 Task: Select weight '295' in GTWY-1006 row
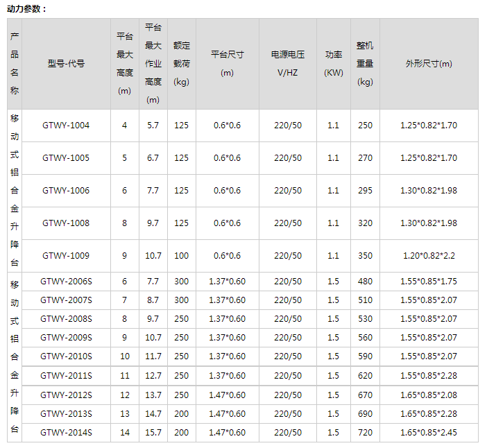point(365,191)
